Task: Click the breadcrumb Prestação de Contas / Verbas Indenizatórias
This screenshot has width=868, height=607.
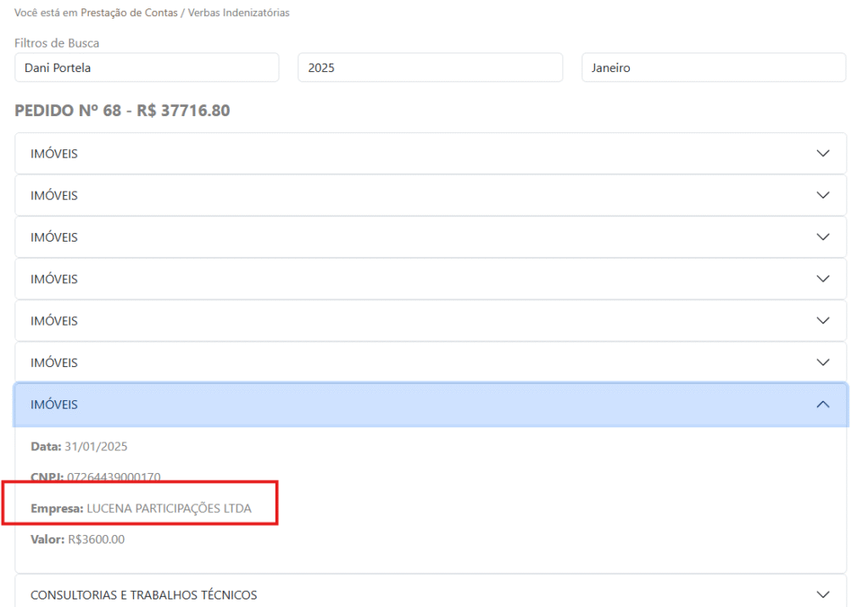Action: [x=185, y=12]
